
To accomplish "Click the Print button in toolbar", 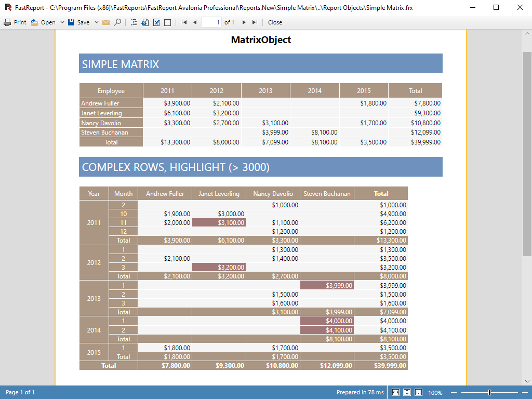I will [15, 22].
